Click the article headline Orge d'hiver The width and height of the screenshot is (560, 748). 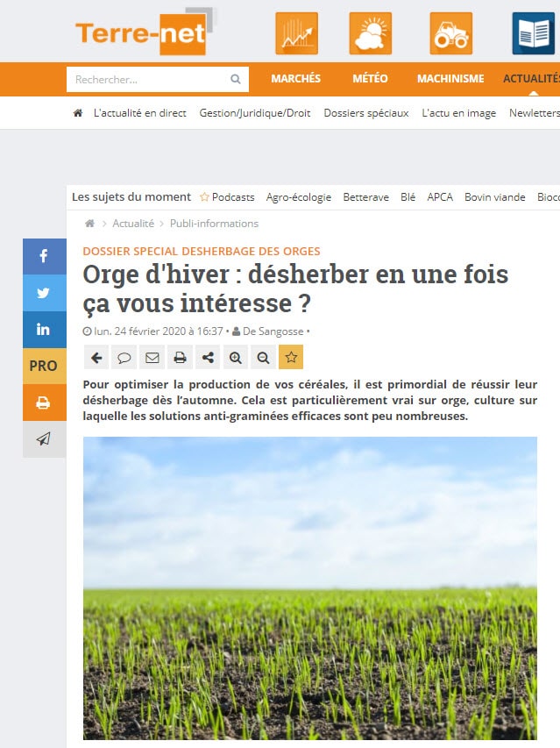(x=295, y=289)
